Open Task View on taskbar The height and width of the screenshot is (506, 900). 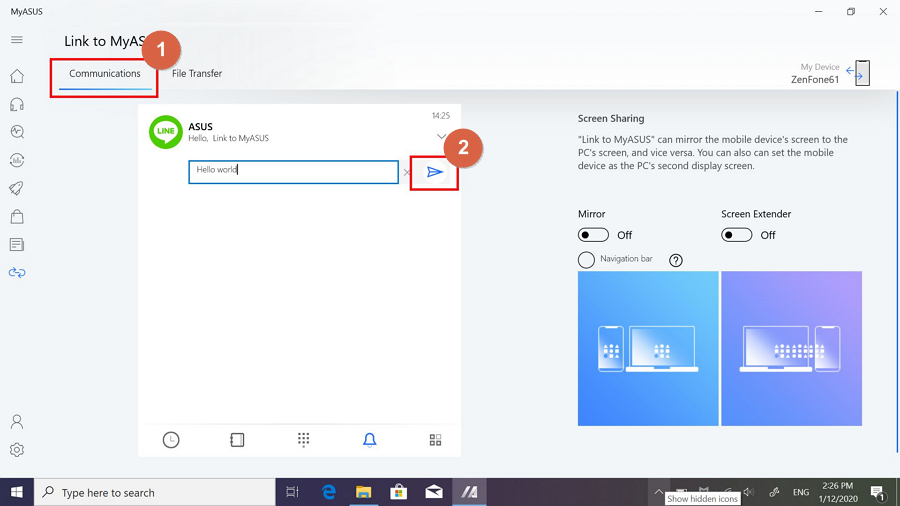pos(293,492)
